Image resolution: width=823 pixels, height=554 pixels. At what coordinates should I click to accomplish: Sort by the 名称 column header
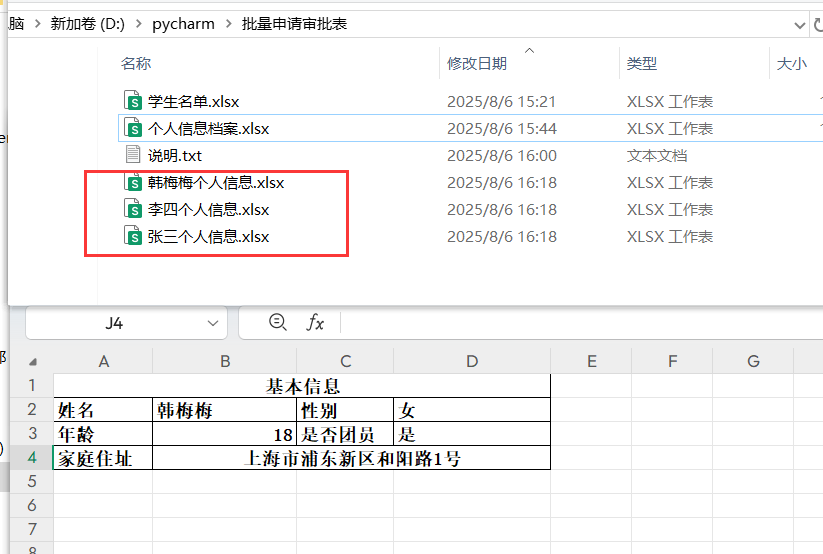click(136, 64)
